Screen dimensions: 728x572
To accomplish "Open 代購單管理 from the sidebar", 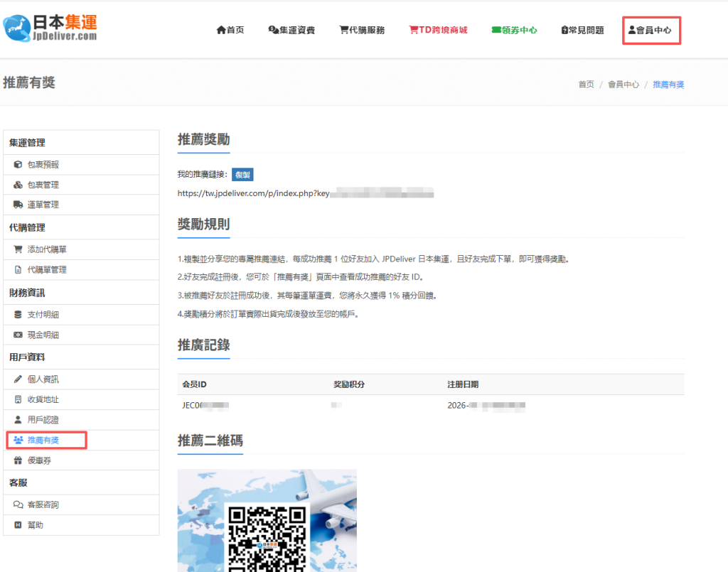I will (x=47, y=270).
